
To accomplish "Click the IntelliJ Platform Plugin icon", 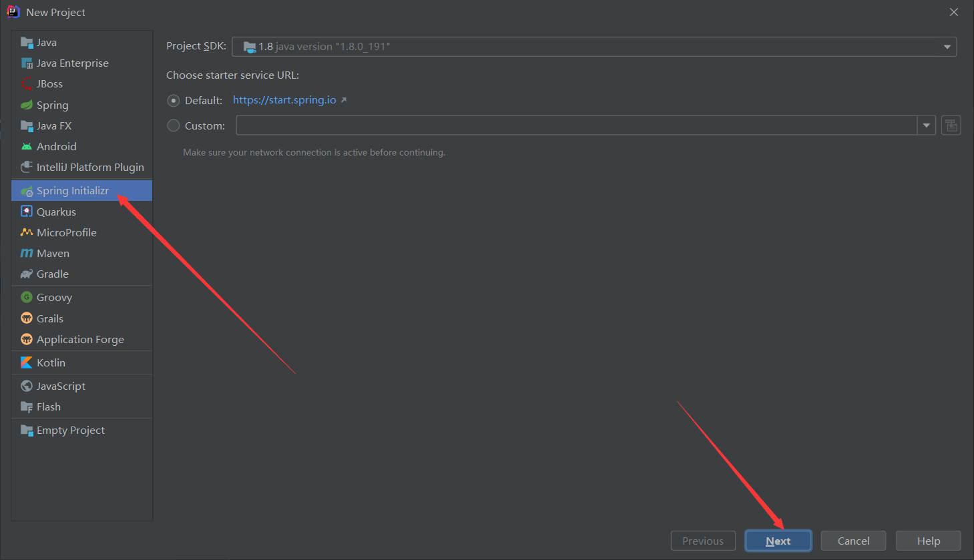I will click(x=27, y=168).
